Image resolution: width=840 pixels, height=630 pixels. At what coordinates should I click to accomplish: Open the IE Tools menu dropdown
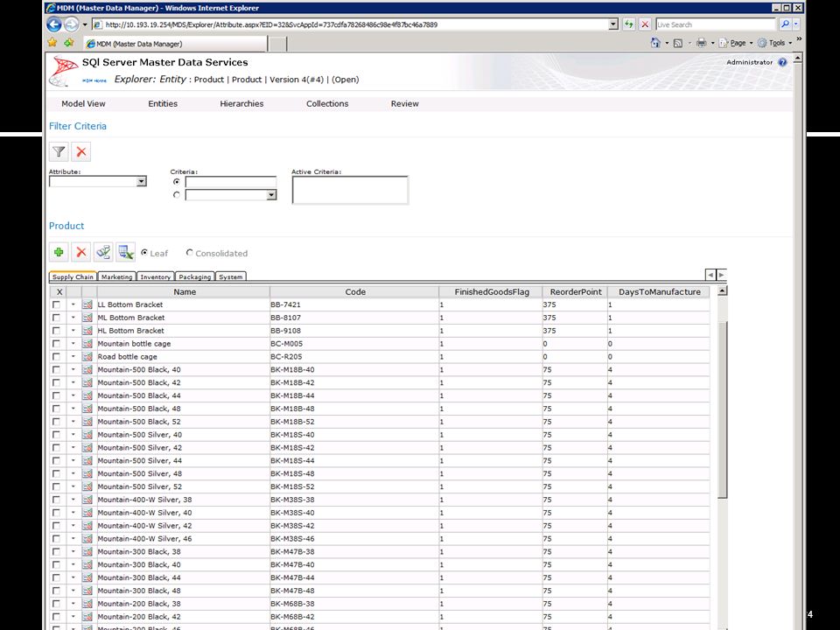click(x=774, y=43)
